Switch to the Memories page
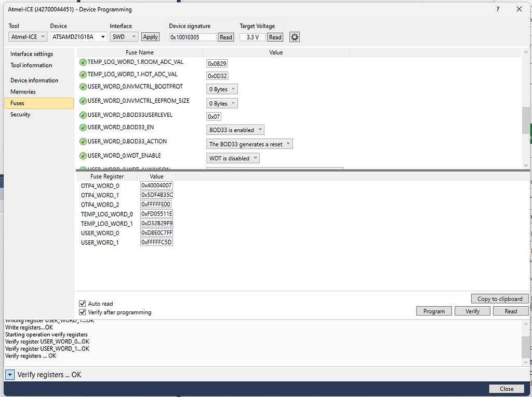The height and width of the screenshot is (397, 532). pyautogui.click(x=22, y=91)
